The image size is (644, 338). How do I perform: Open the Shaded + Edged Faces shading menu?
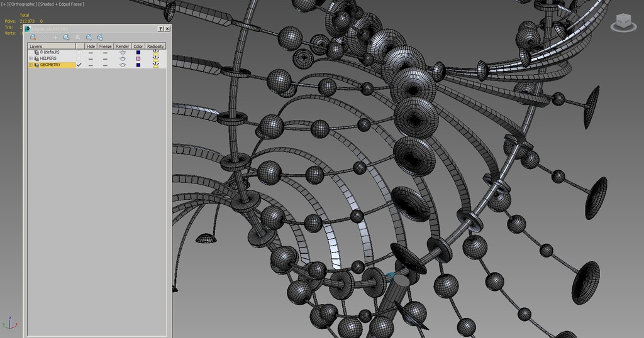coord(61,4)
